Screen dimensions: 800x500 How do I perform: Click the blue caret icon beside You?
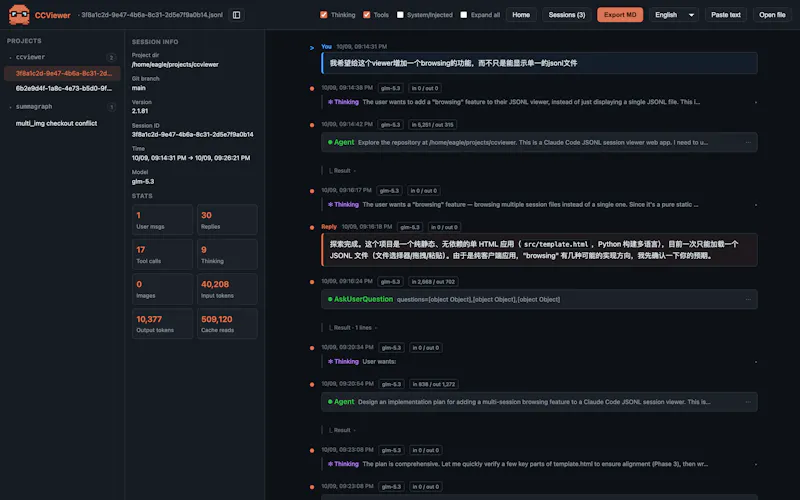pos(312,47)
